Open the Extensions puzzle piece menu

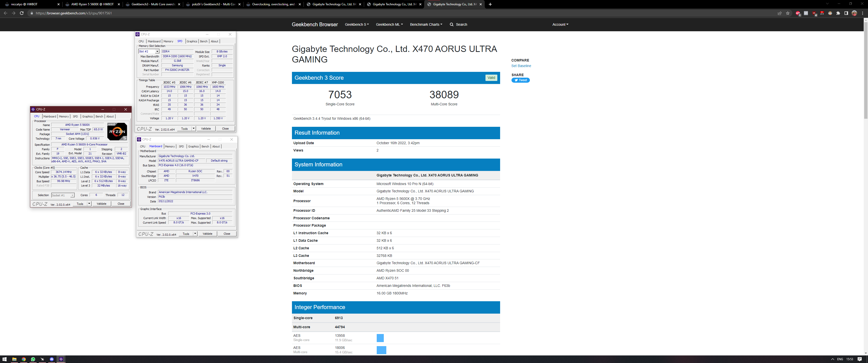click(x=838, y=13)
